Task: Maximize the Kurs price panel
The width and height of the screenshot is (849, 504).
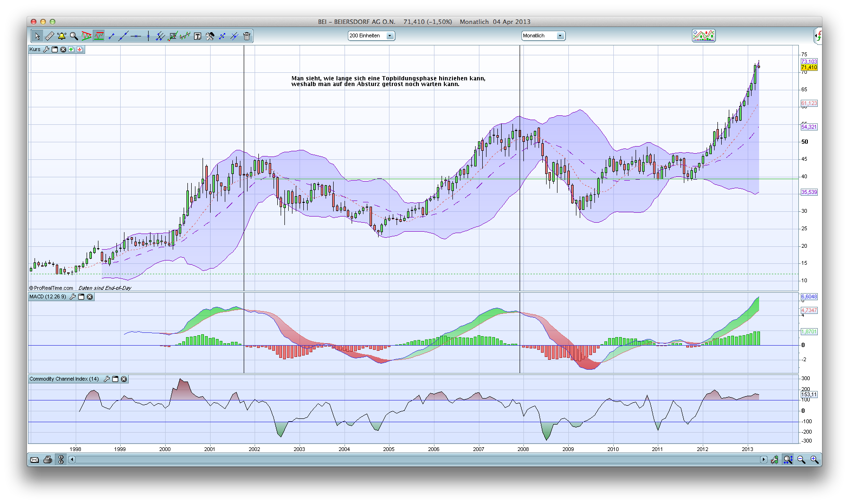Action: 55,49
